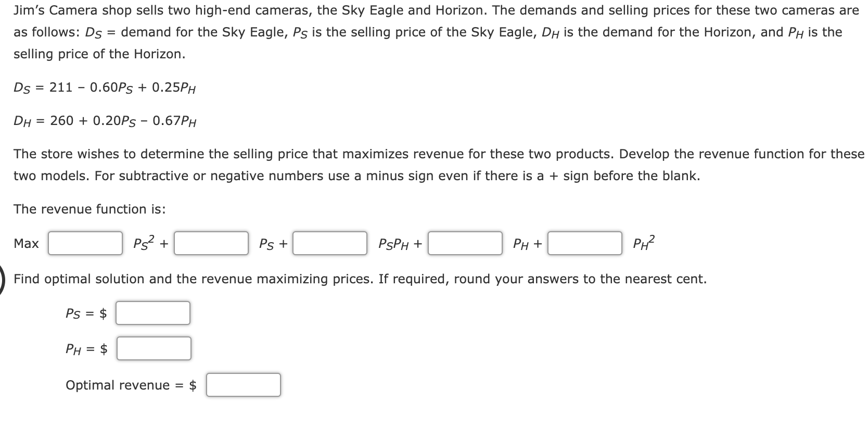
Task: Click the DS = 211 demand equation
Action: pos(105,87)
